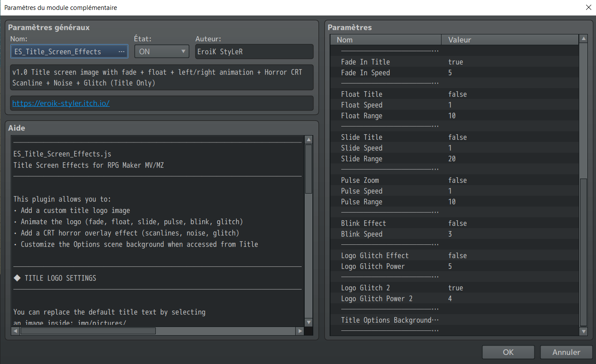Viewport: 596px width, 364px height.
Task: Open the État ON dropdown
Action: 162,52
